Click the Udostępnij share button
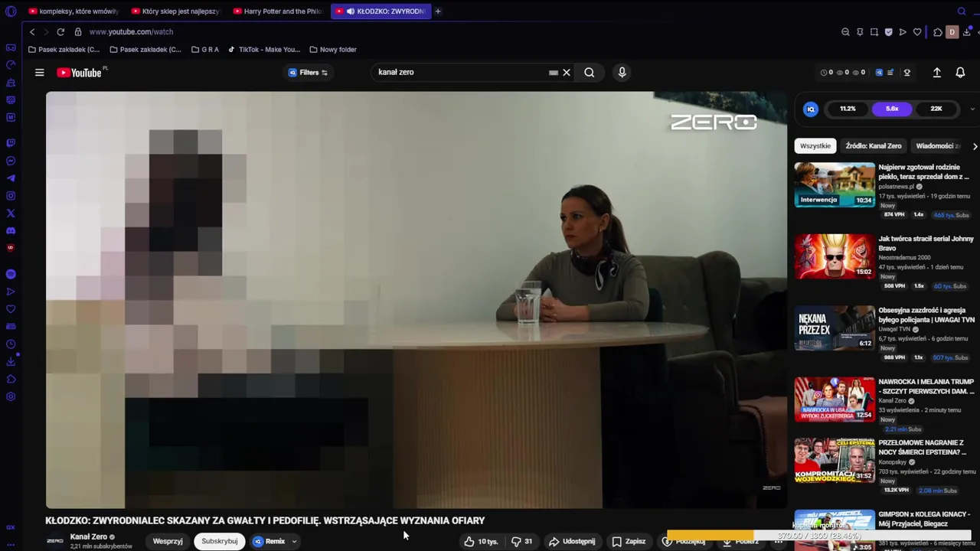The width and height of the screenshot is (980, 551). point(572,541)
